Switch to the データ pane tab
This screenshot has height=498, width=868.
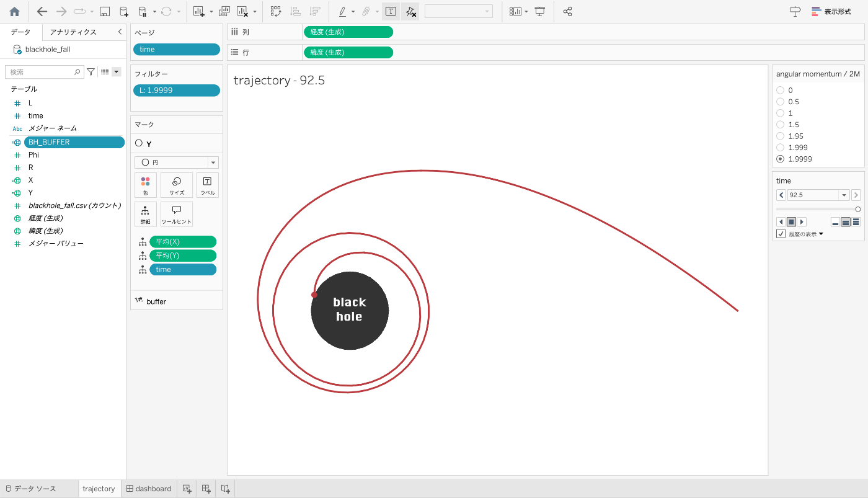[20, 32]
